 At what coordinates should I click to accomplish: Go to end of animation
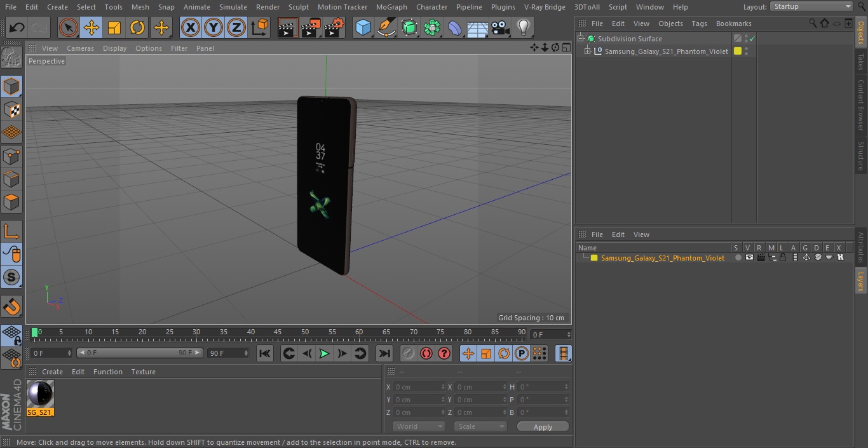(384, 353)
